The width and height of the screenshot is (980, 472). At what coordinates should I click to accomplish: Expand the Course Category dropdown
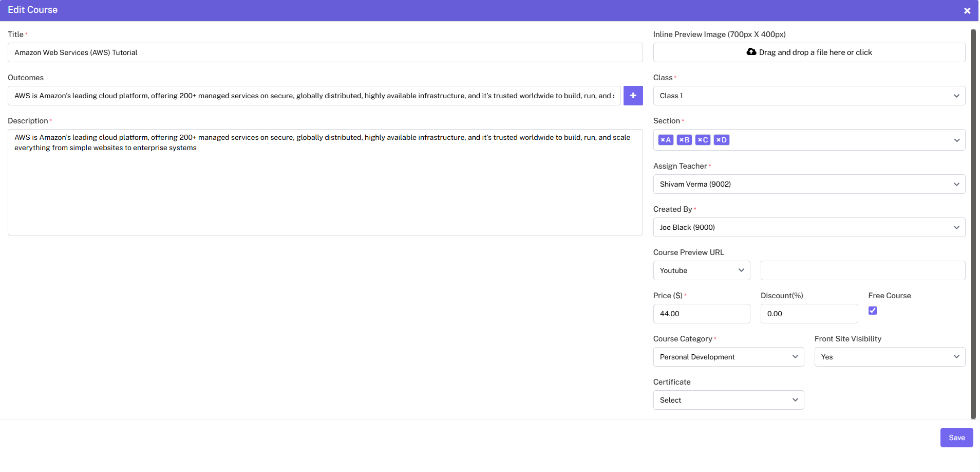click(x=728, y=357)
